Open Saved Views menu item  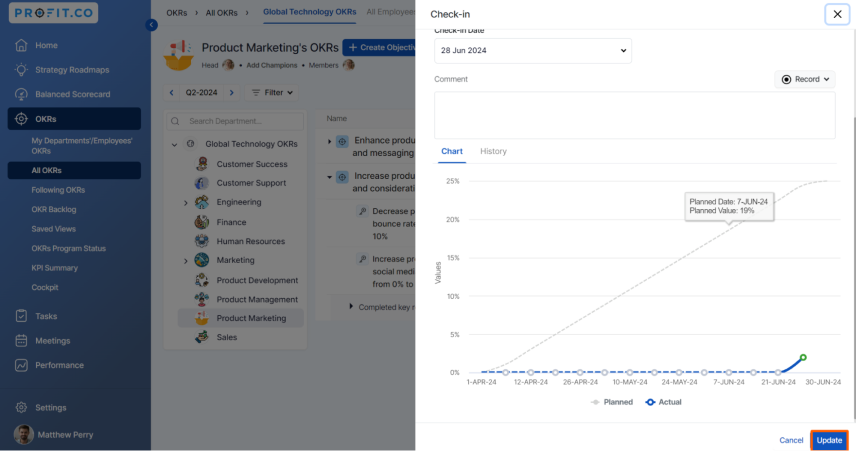click(x=54, y=229)
